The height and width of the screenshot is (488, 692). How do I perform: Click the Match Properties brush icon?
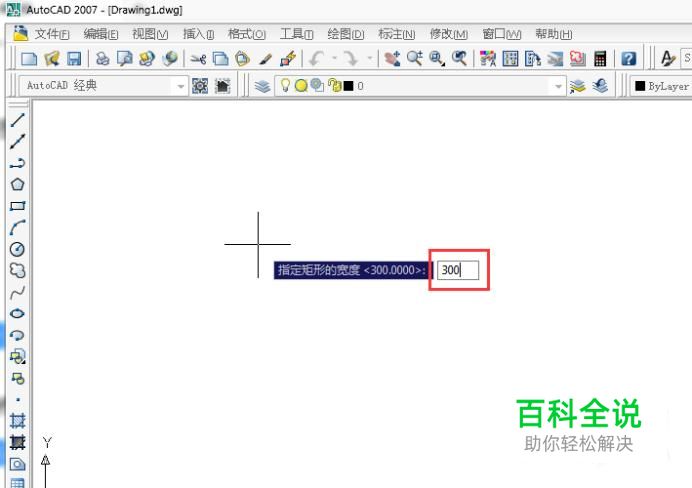pyautogui.click(x=265, y=59)
